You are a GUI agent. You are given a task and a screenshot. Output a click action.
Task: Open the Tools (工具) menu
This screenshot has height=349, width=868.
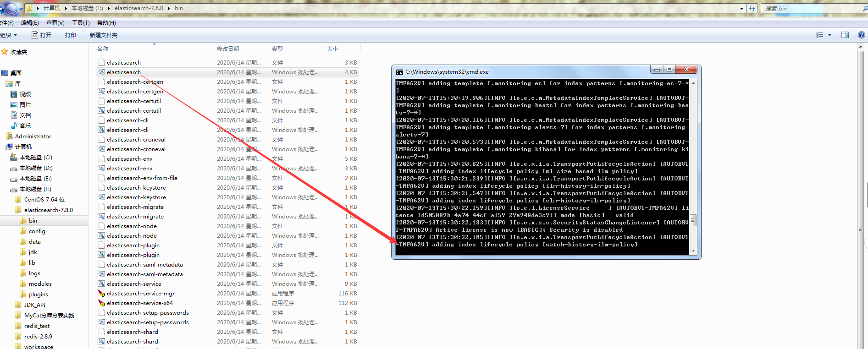point(81,22)
